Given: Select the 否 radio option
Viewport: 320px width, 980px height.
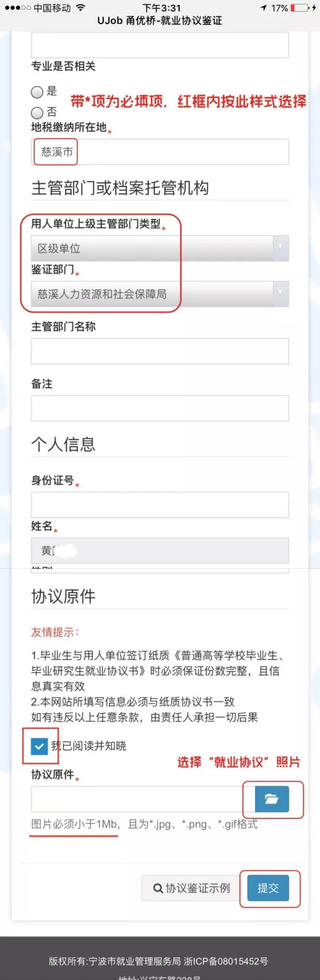Looking at the screenshot, I should point(37,113).
